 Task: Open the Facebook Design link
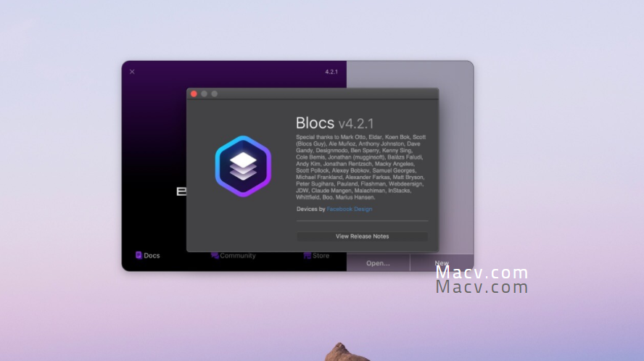click(x=350, y=209)
